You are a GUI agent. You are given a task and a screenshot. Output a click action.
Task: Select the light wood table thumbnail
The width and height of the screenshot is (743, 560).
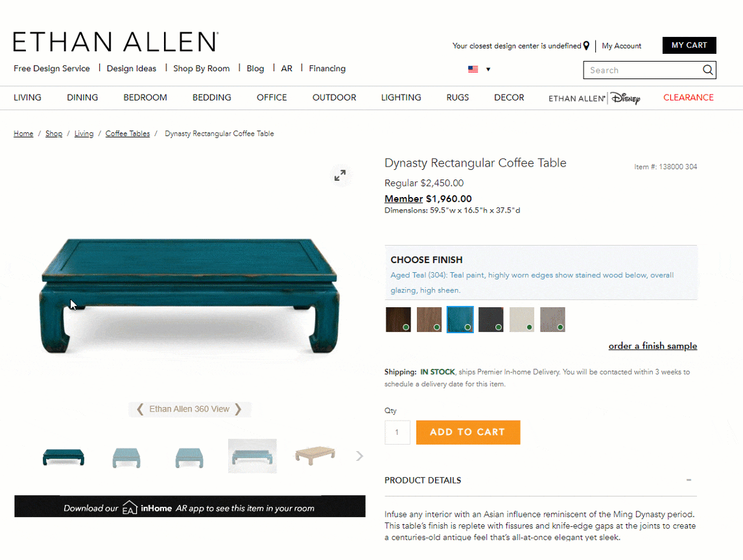click(x=315, y=456)
